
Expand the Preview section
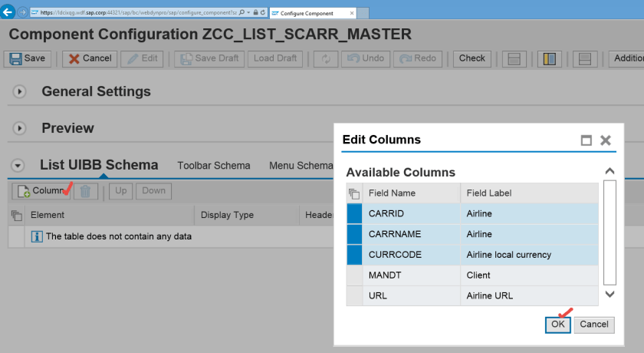coord(19,128)
